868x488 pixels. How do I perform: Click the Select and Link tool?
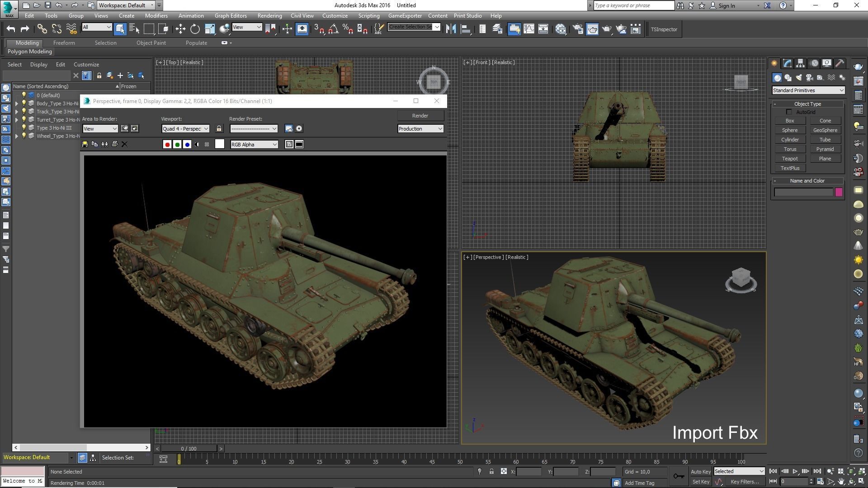point(42,29)
